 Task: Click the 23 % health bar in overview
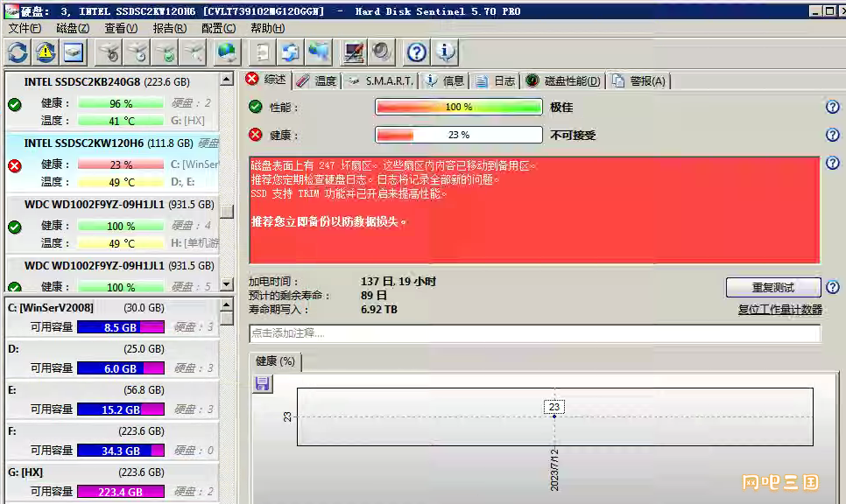(x=459, y=135)
